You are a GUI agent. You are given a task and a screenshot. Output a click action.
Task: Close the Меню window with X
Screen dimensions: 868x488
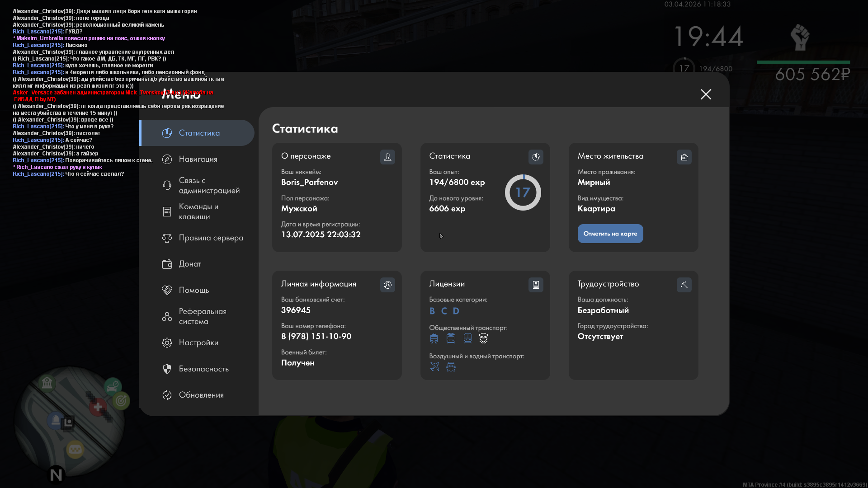(706, 94)
